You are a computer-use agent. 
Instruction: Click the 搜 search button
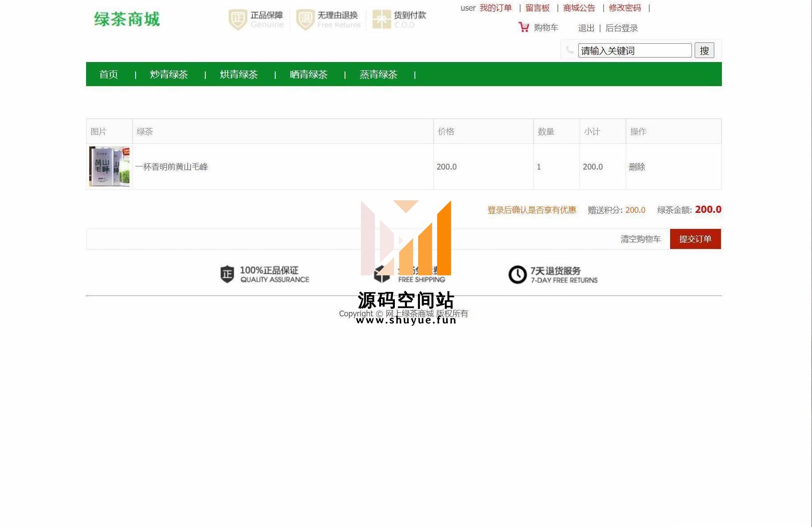704,50
